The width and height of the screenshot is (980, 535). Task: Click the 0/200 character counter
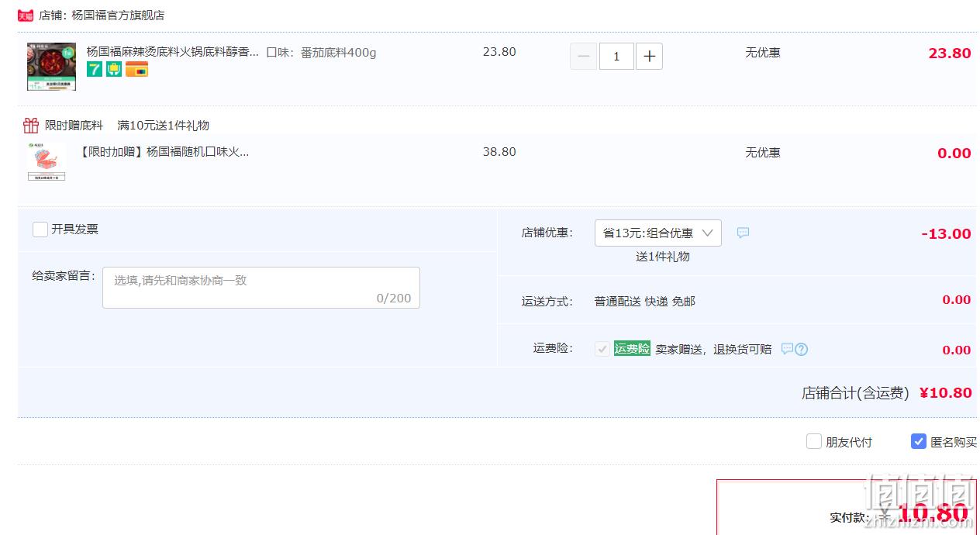click(394, 299)
